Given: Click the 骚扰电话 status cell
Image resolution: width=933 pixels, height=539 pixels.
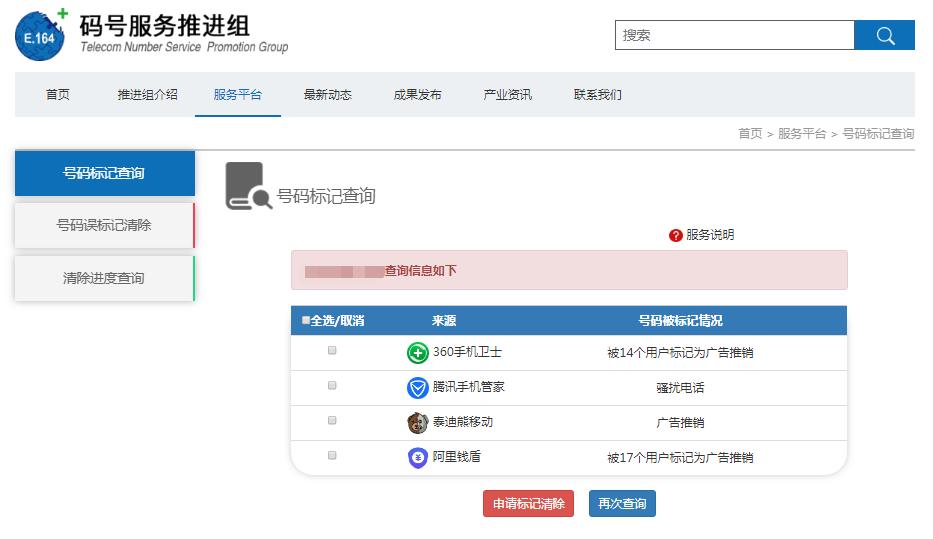Looking at the screenshot, I should pyautogui.click(x=680, y=388).
